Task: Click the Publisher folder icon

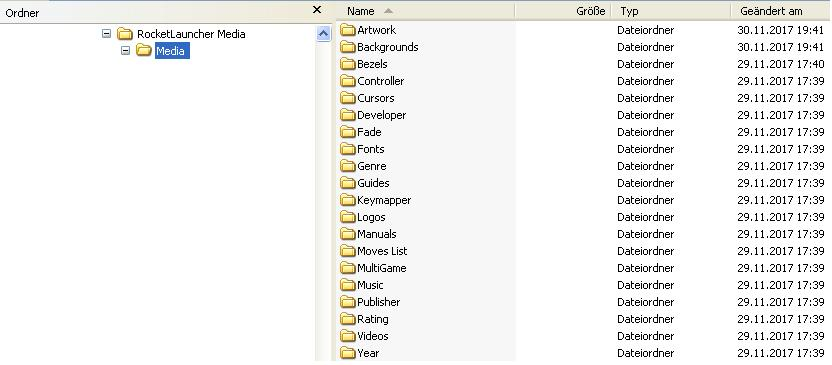Action: click(348, 302)
